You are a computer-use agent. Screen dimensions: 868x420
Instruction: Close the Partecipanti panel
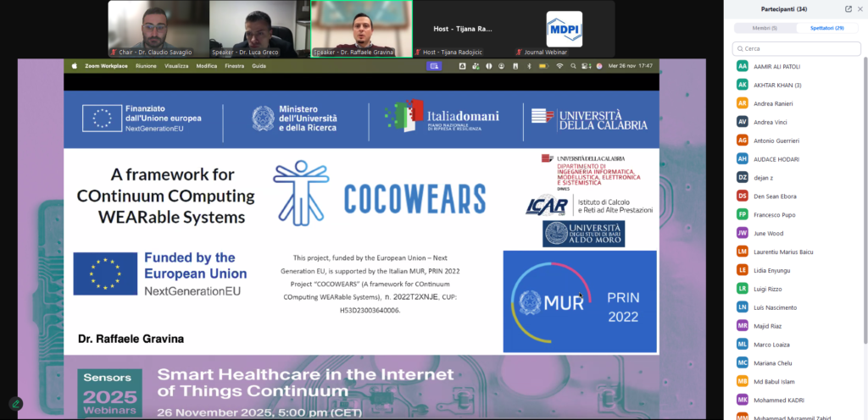[860, 8]
